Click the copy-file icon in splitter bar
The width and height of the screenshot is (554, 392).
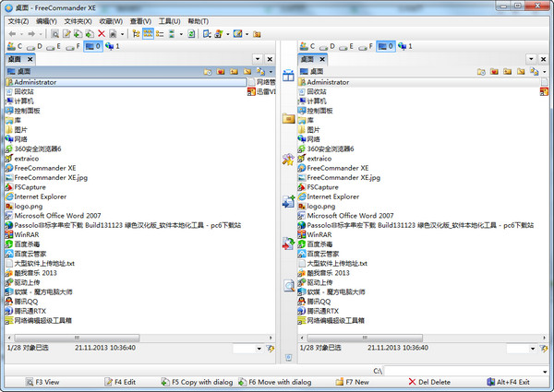tap(288, 201)
